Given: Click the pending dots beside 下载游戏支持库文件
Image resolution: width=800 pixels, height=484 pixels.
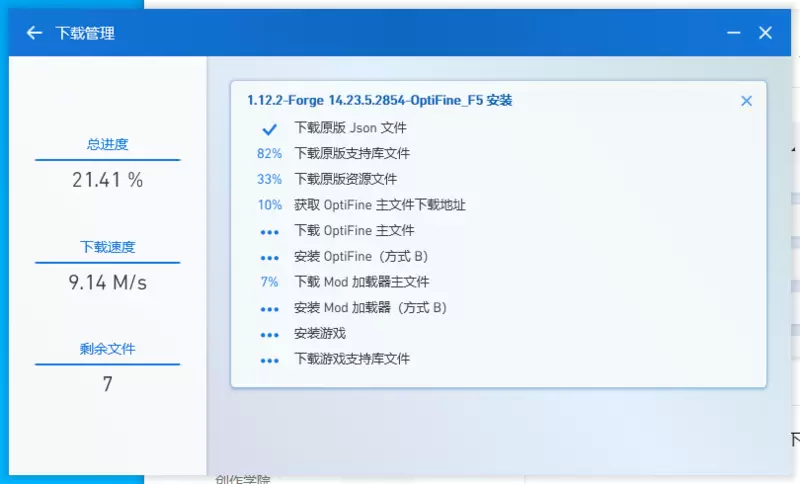Looking at the screenshot, I should (x=269, y=361).
